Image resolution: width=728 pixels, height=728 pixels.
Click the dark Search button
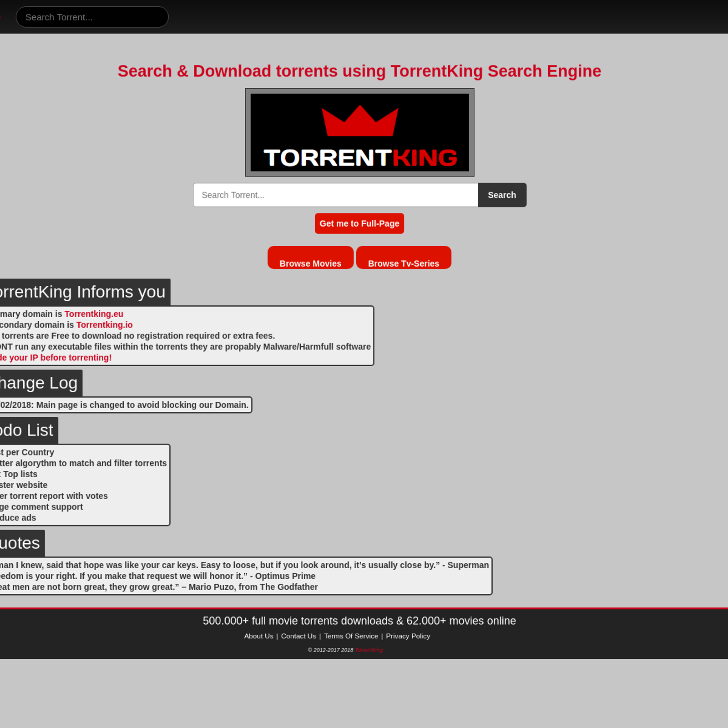pos(502,195)
